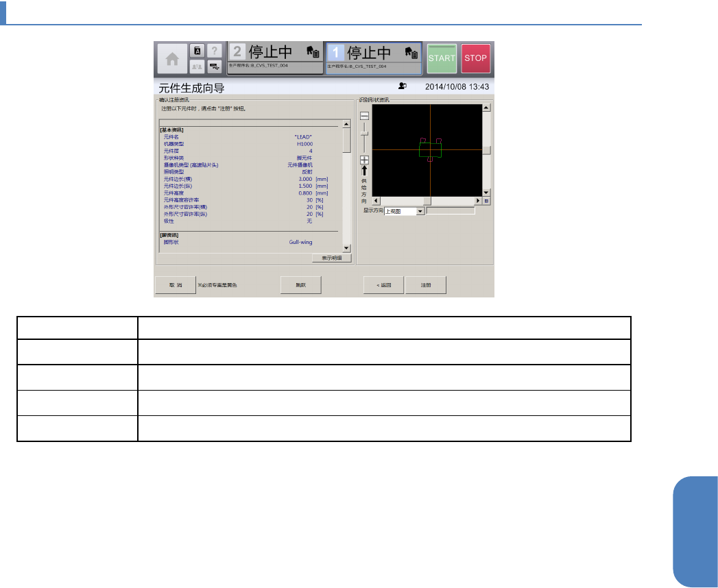The width and height of the screenshot is (718, 588).
Task: Select the 0.800 mm height value
Action: 305,193
